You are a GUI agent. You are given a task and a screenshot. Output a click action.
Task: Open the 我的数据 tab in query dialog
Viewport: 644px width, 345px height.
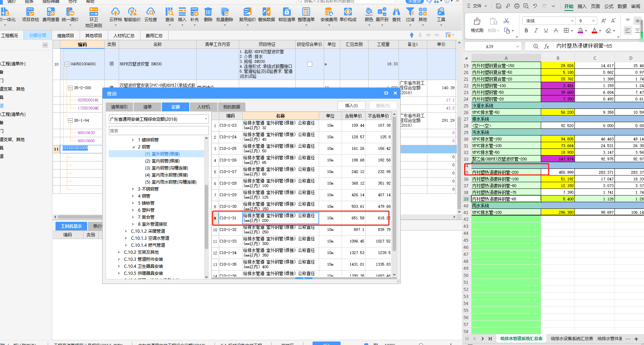point(232,107)
